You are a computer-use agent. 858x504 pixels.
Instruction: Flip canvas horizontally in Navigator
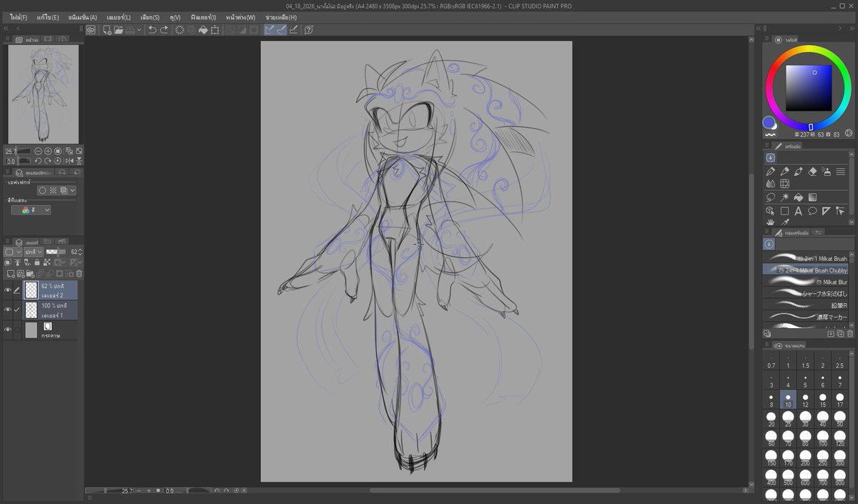coord(69,161)
